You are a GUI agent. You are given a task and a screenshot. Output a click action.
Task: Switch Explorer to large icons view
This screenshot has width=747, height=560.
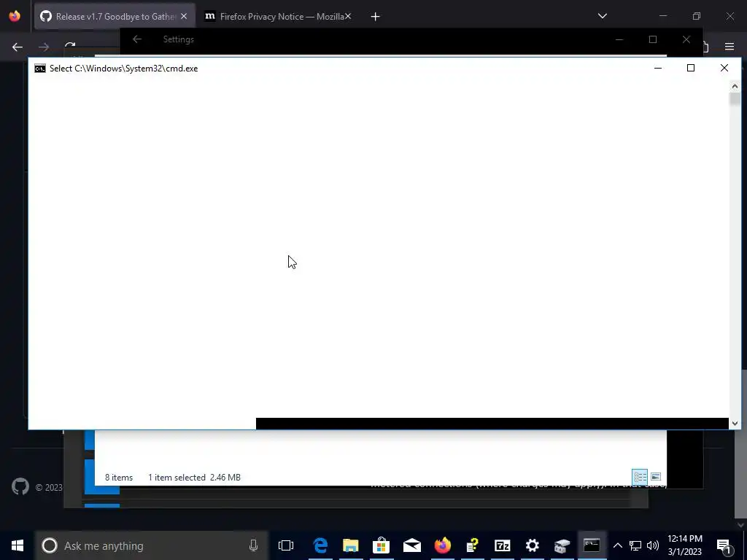click(x=656, y=477)
